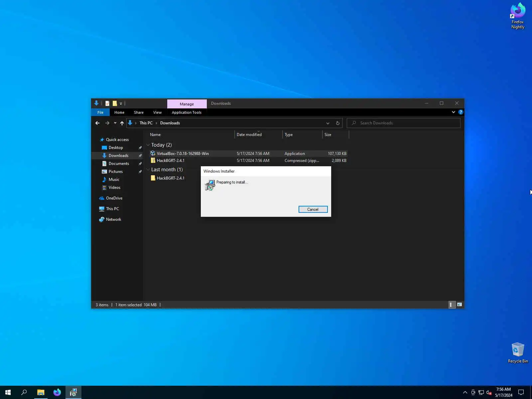Viewport: 532px width, 399px height.
Task: Click the pin icon beside Documents
Action: 140,164
